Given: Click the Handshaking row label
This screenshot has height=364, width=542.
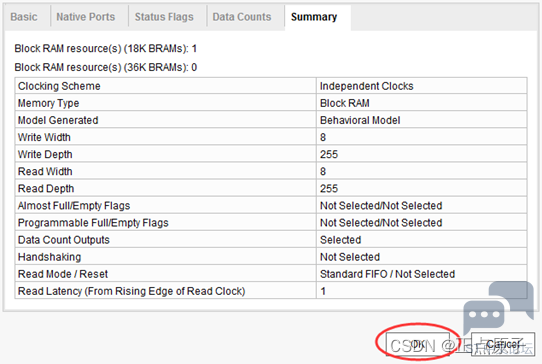Looking at the screenshot, I should (49, 257).
